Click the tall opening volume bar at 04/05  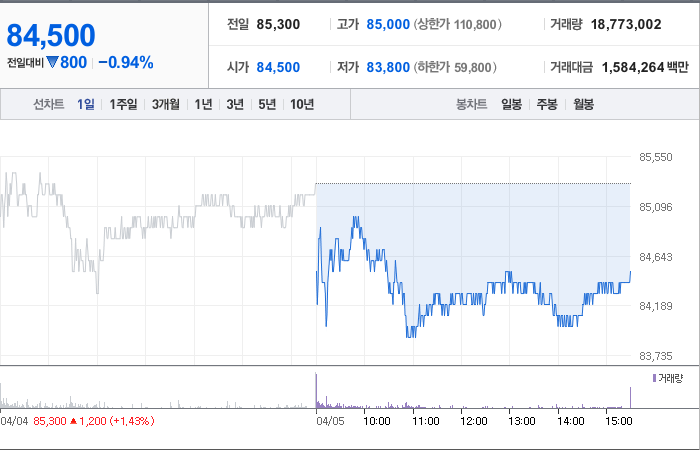(x=317, y=391)
